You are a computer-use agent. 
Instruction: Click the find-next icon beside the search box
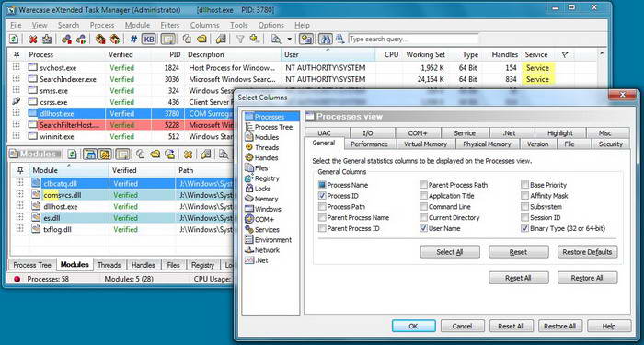[x=339, y=39]
